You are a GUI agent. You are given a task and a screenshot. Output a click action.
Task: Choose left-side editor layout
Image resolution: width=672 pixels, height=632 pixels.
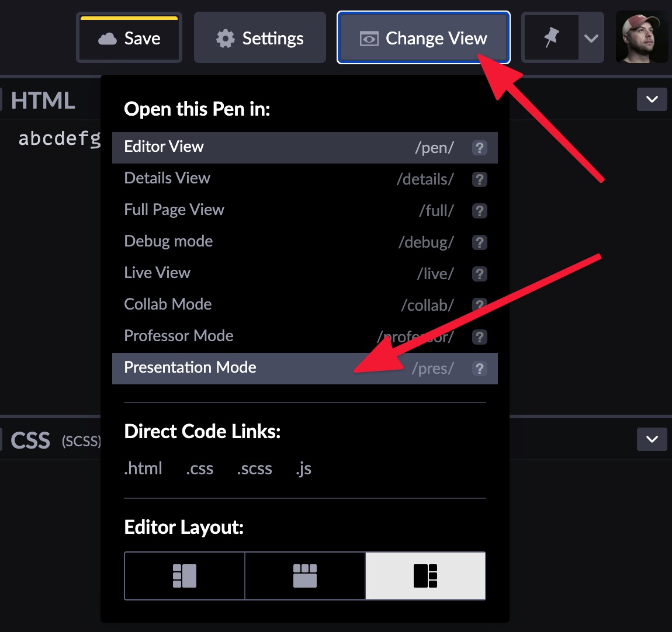coord(185,576)
